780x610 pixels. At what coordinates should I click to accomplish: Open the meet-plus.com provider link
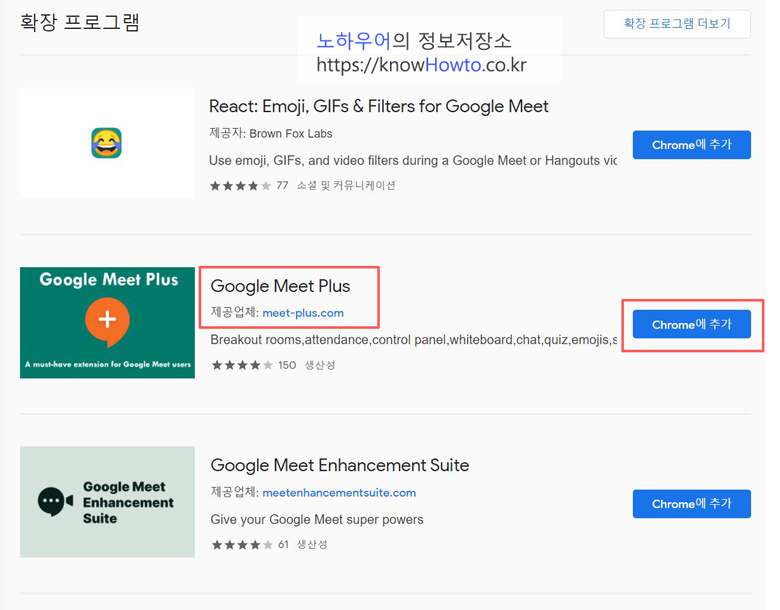tap(303, 313)
